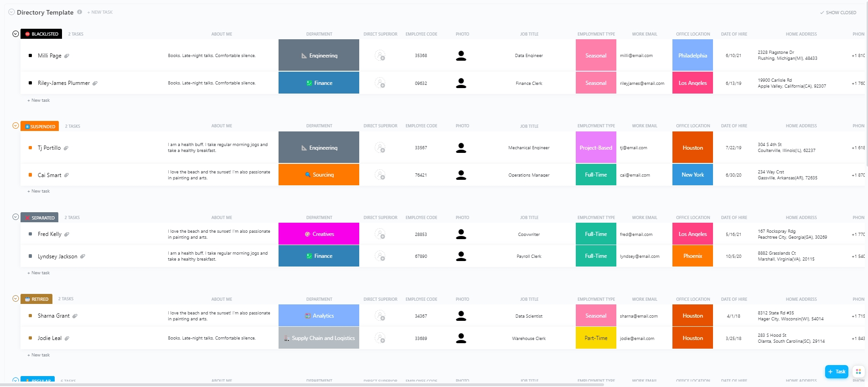Toggle status square for Tj Portillo
Image resolution: width=868 pixels, height=387 pixels.
30,148
